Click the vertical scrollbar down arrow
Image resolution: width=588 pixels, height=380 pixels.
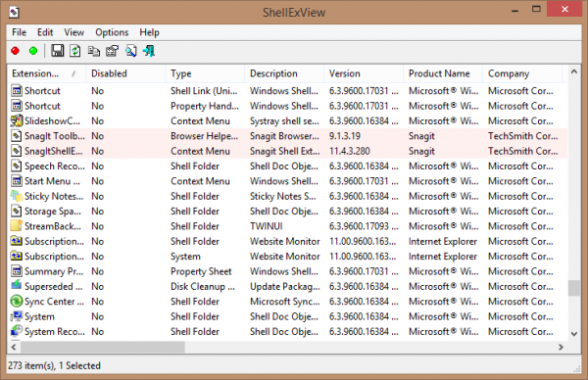coord(573,334)
